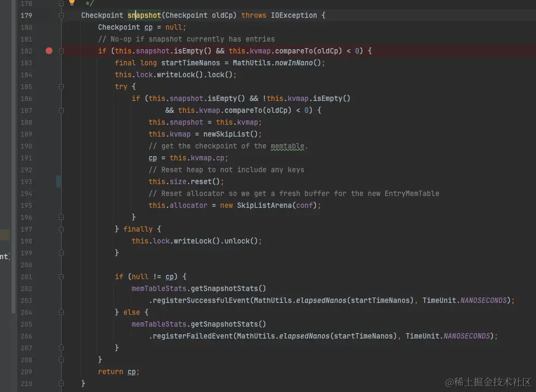Viewport: 536px width, 392px height.
Task: Click newSkipList() call on line 189
Action: point(230,134)
